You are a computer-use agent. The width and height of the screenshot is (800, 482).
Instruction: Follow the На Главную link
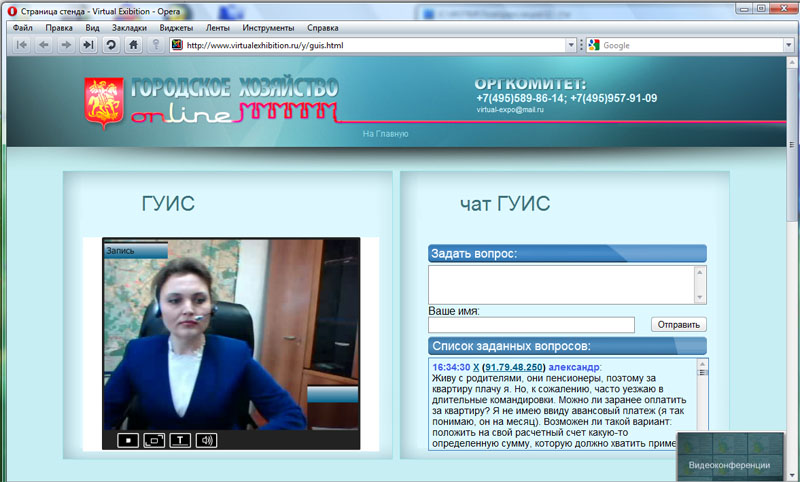coord(385,134)
